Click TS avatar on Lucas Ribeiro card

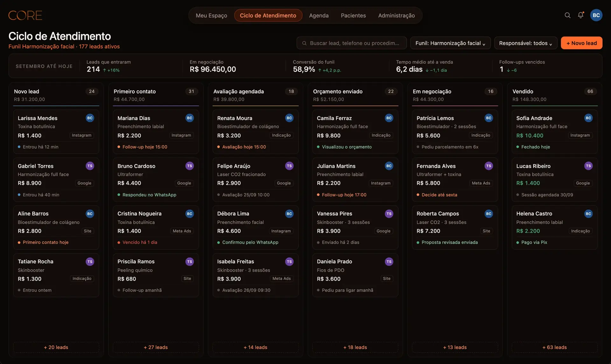pos(588,166)
